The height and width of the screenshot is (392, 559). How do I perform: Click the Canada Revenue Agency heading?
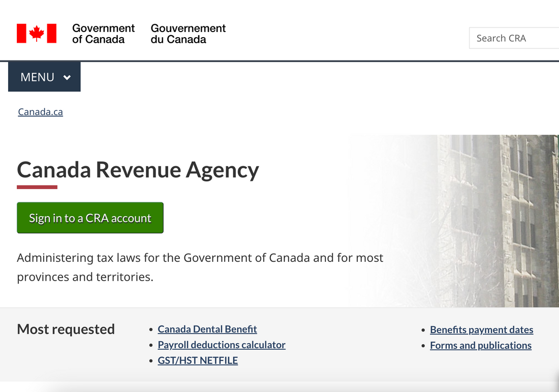[138, 170]
